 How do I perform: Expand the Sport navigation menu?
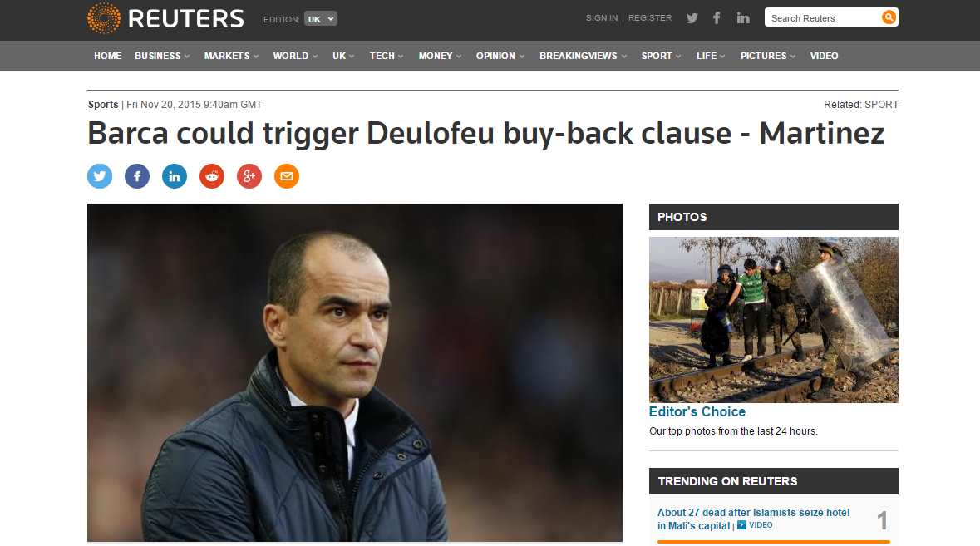coord(662,56)
